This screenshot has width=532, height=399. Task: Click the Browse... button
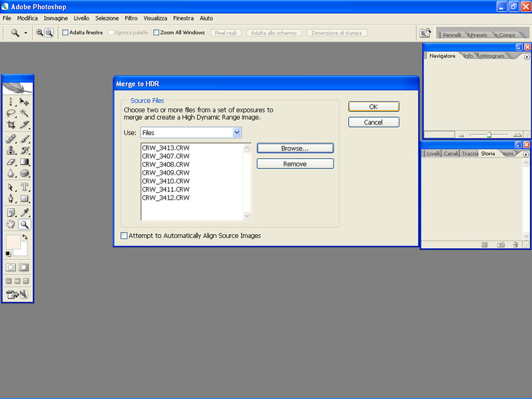(295, 148)
